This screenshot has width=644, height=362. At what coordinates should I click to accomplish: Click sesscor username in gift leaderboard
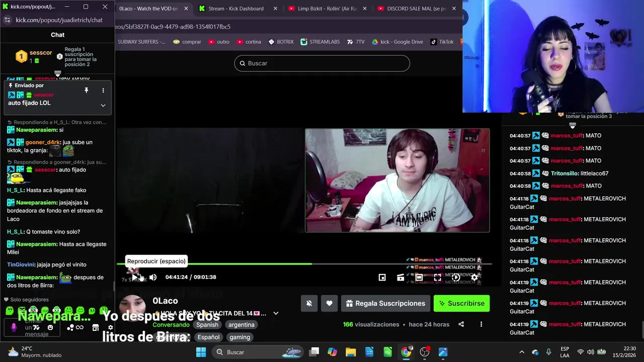coord(41,53)
